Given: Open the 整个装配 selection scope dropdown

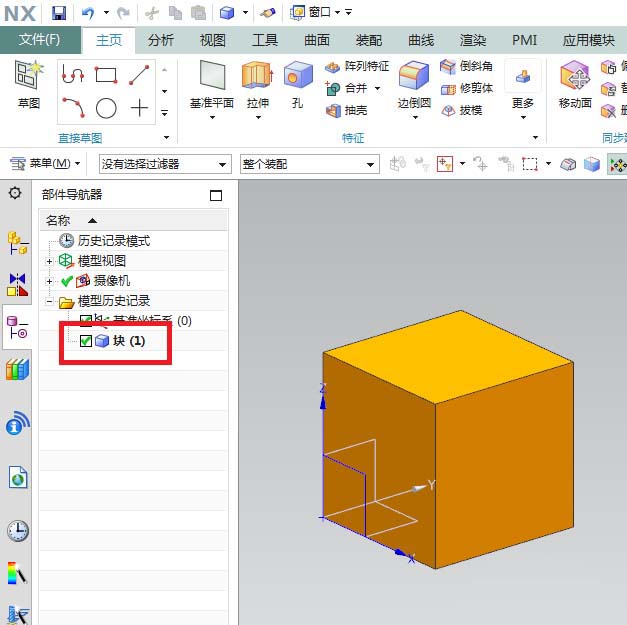Looking at the screenshot, I should pyautogui.click(x=308, y=163).
